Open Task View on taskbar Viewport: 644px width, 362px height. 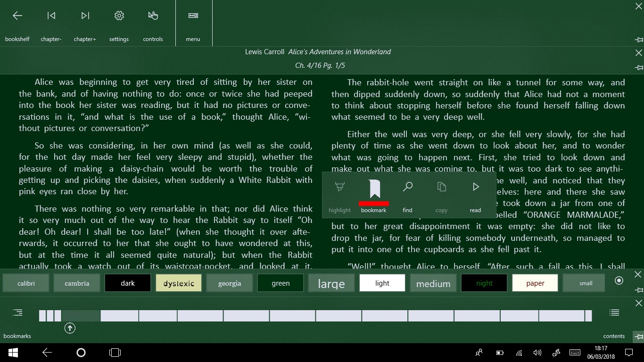(115, 353)
